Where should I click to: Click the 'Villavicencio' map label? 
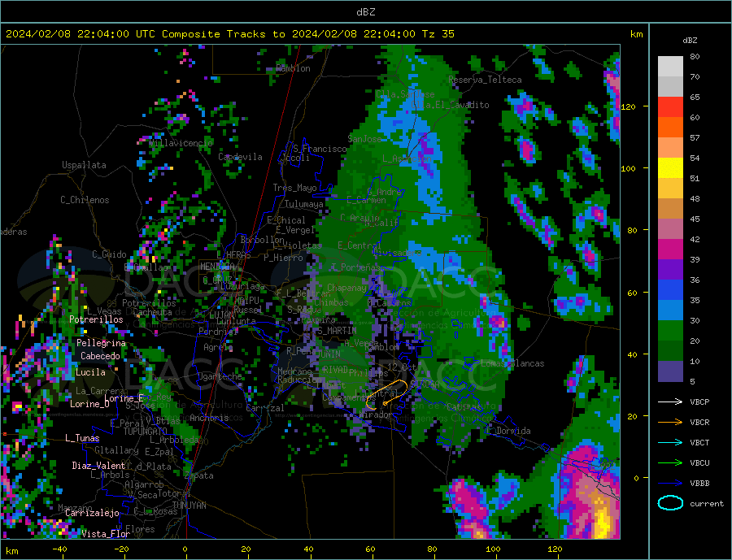coord(181,143)
